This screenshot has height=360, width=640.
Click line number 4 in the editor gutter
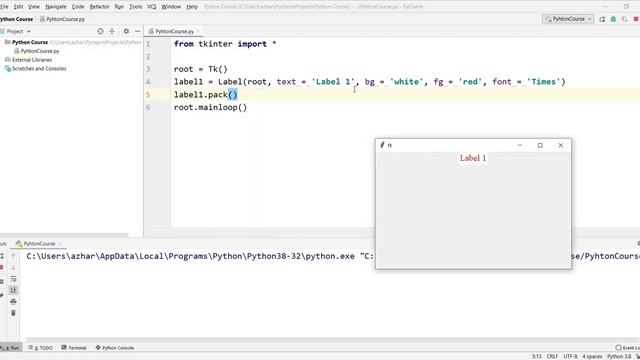(148, 82)
